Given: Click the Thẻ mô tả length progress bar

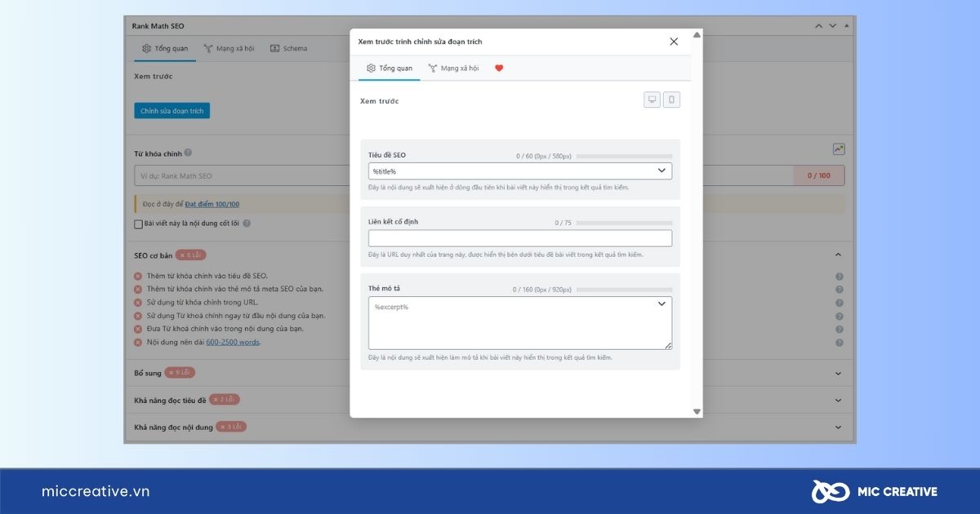Looking at the screenshot, I should pos(624,290).
